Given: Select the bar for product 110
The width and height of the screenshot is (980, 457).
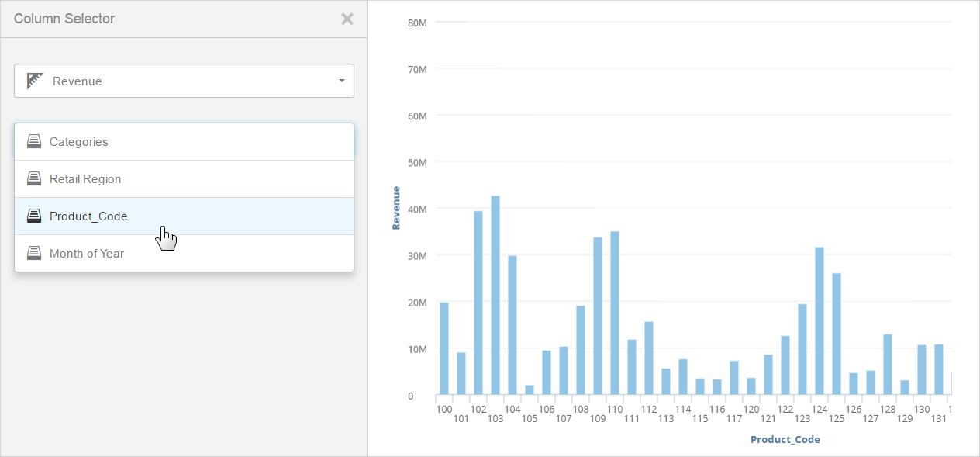Looking at the screenshot, I should [x=615, y=313].
